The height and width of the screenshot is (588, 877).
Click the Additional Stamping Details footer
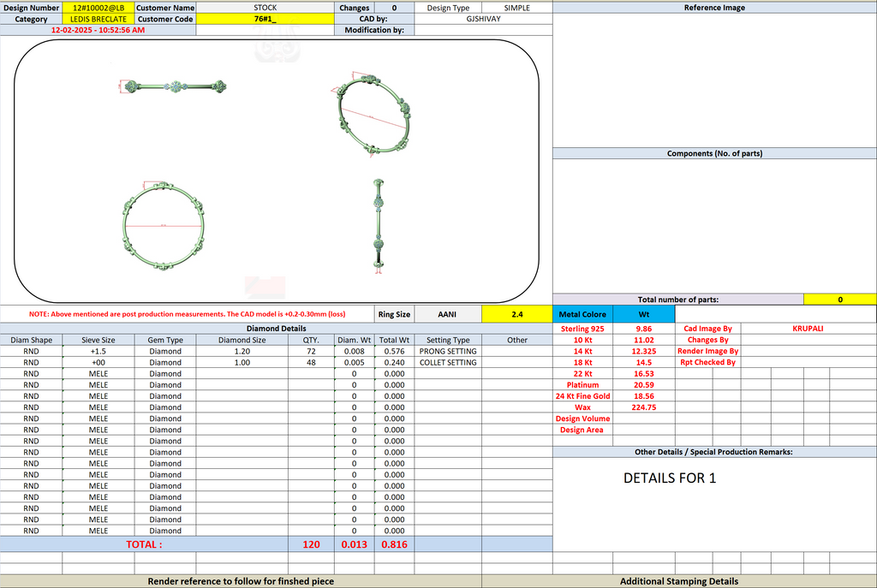pyautogui.click(x=679, y=581)
